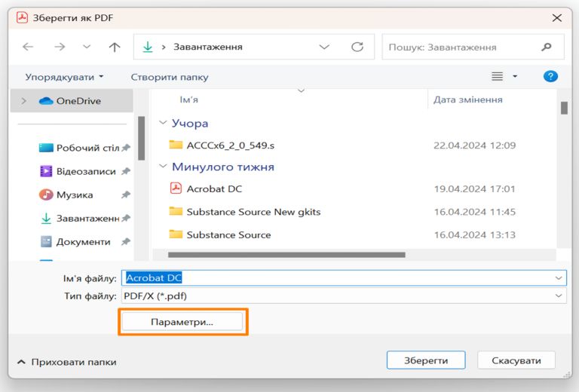Collapse the Учора group
This screenshot has height=392, width=579.
(x=163, y=123)
